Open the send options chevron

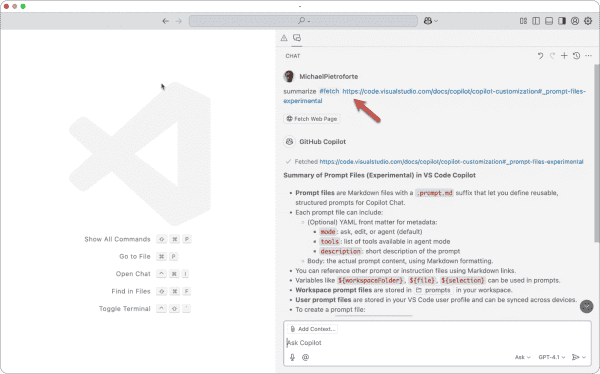point(584,357)
